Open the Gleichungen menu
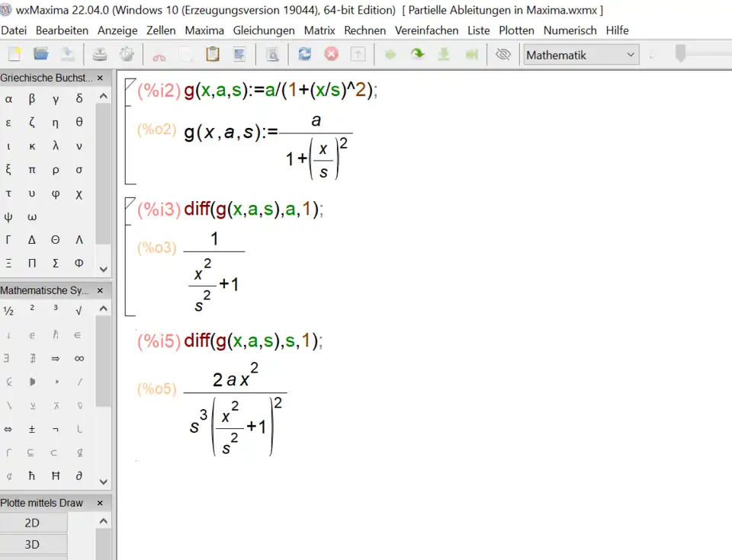The width and height of the screenshot is (732, 560). pos(264,30)
